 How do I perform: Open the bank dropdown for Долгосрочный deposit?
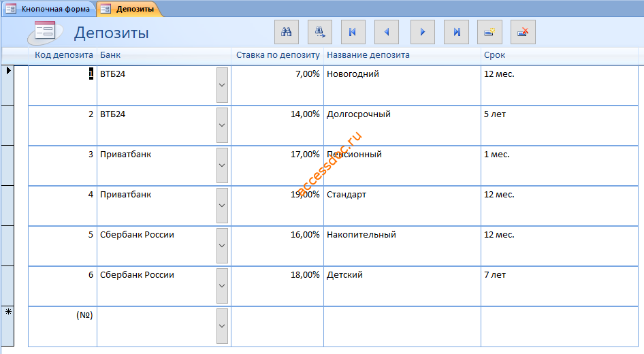[x=222, y=125]
